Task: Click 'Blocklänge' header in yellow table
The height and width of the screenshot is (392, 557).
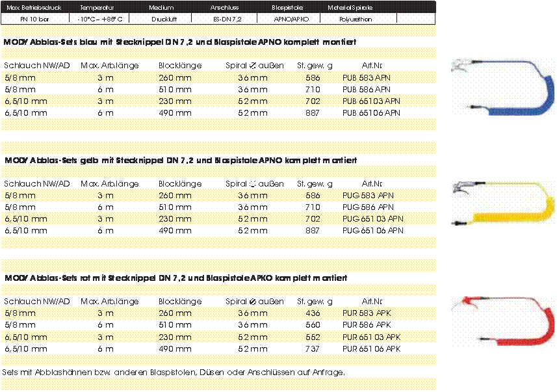Action: pyautogui.click(x=180, y=184)
